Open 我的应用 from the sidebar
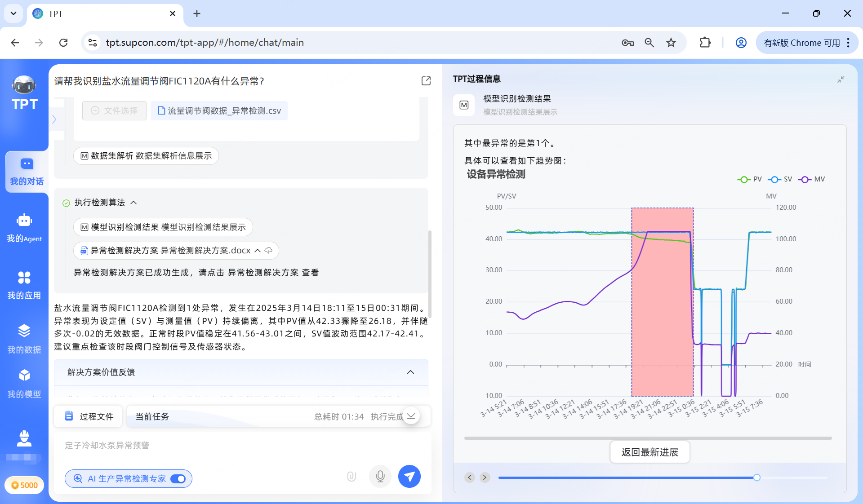This screenshot has height=504, width=863. click(x=24, y=284)
